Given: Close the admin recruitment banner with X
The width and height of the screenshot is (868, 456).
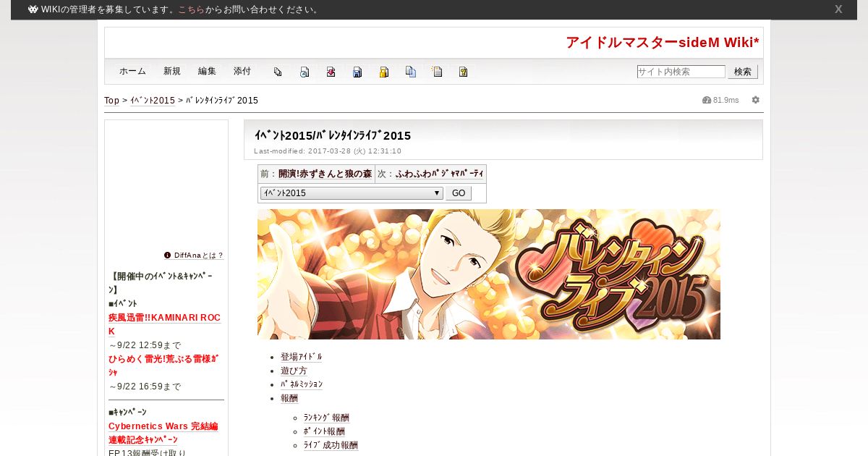Looking at the screenshot, I should (838, 9).
